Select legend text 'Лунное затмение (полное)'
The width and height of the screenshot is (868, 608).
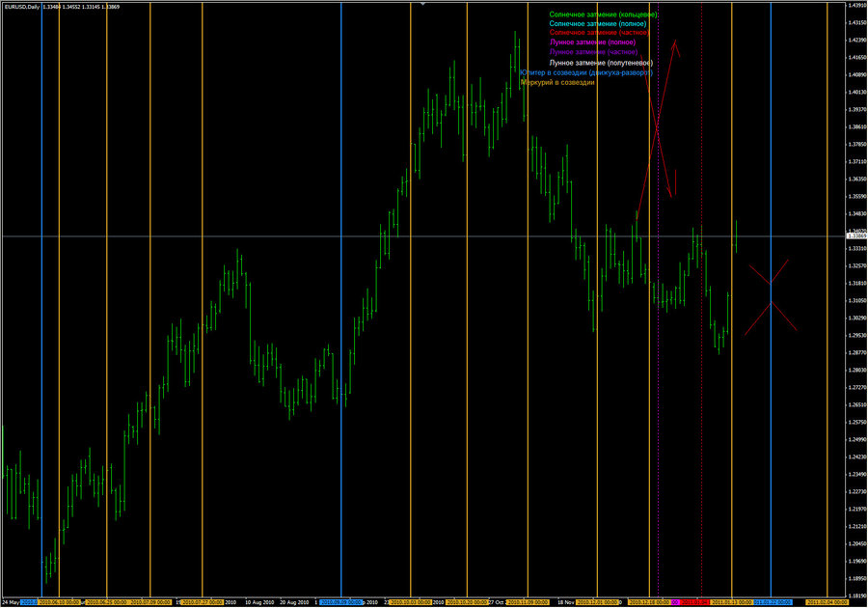(x=592, y=42)
